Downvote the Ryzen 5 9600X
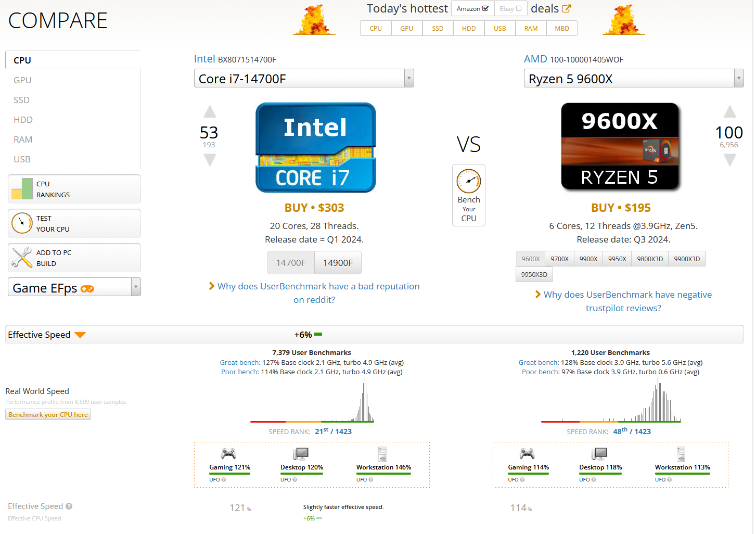 click(730, 160)
